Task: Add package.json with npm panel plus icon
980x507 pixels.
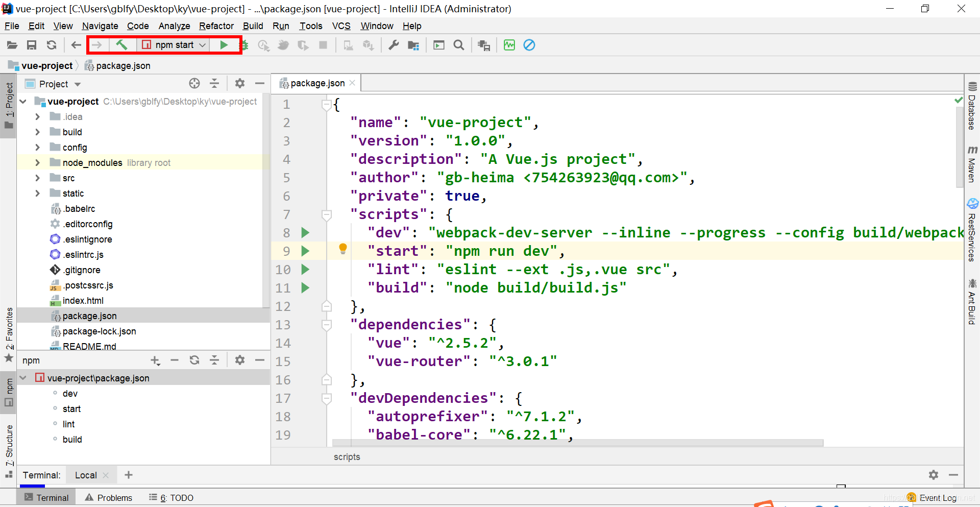Action: [x=156, y=360]
